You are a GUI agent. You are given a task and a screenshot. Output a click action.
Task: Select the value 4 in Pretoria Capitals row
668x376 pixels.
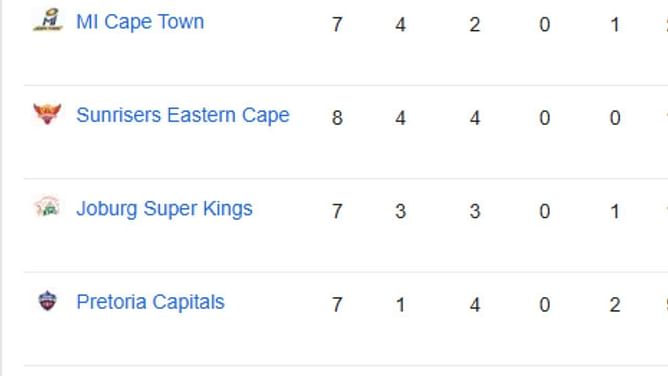[475, 305]
